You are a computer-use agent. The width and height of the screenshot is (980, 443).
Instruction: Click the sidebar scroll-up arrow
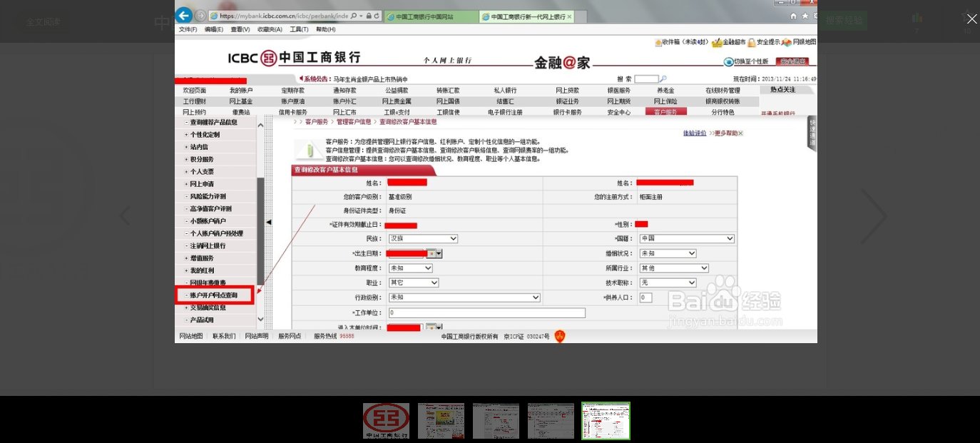click(x=260, y=126)
